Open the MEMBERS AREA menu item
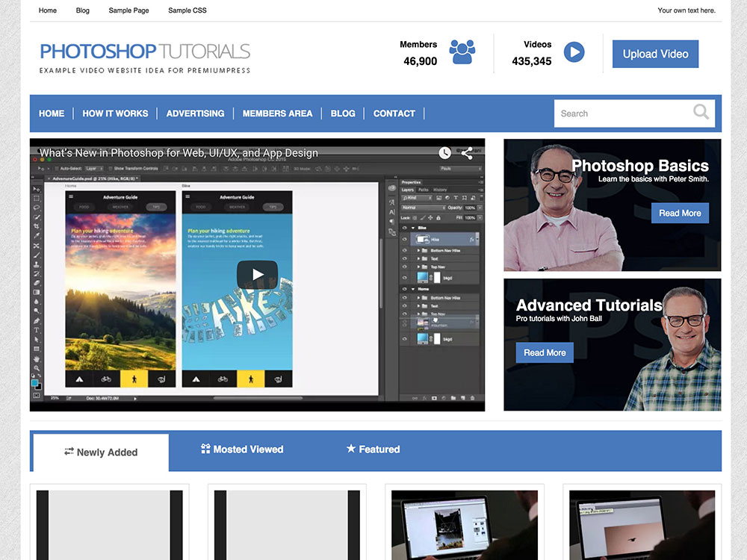 tap(277, 113)
